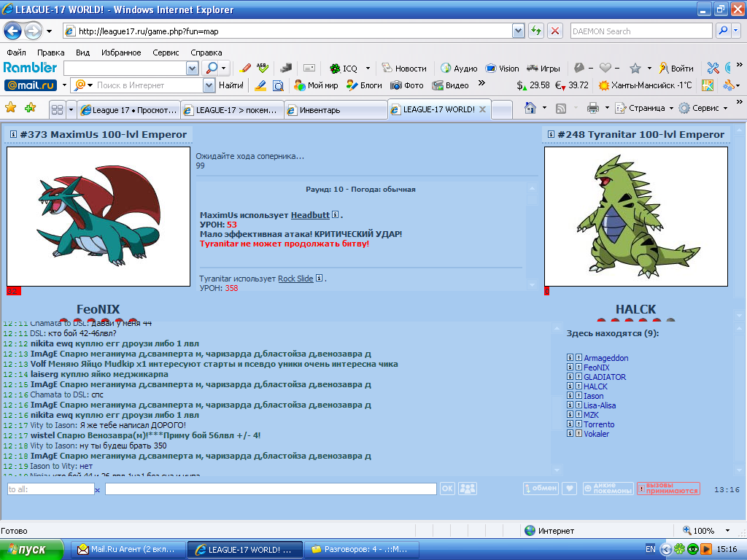This screenshot has height=560, width=747.
Task: Open Игры in the Rambler toolbar
Action: tap(543, 69)
